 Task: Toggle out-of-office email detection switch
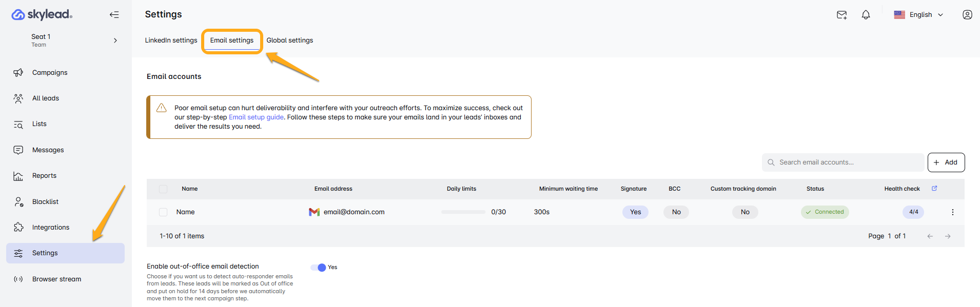[319, 268]
